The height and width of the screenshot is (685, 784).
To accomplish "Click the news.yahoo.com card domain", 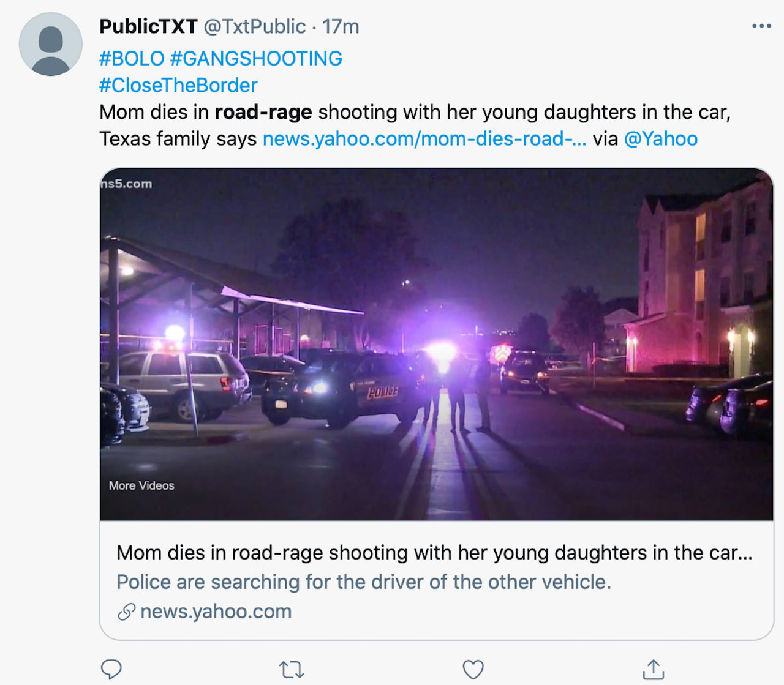I will click(x=216, y=612).
